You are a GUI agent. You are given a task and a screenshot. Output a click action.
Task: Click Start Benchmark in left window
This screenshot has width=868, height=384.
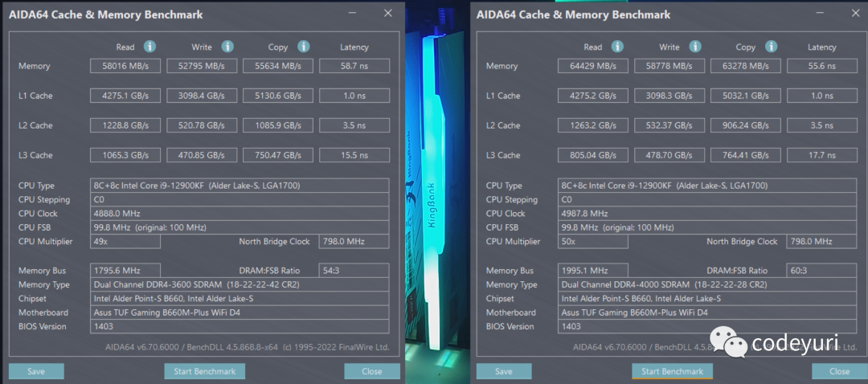pos(205,371)
